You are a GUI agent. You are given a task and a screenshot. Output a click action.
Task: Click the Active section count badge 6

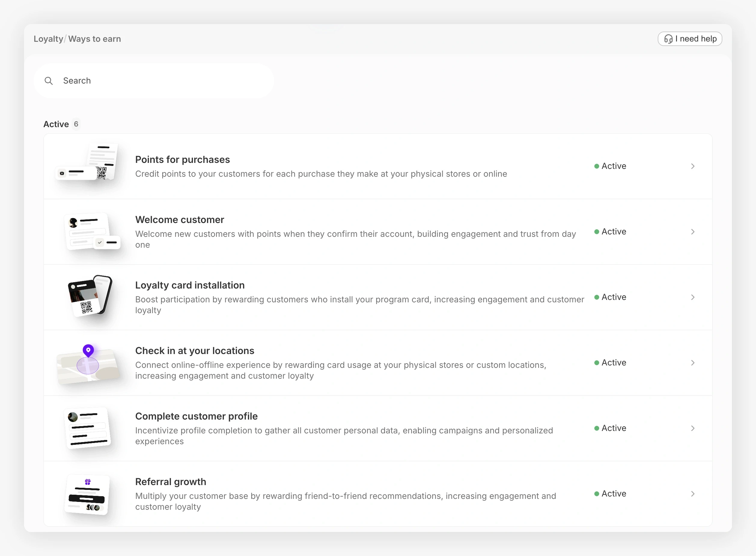coord(76,124)
